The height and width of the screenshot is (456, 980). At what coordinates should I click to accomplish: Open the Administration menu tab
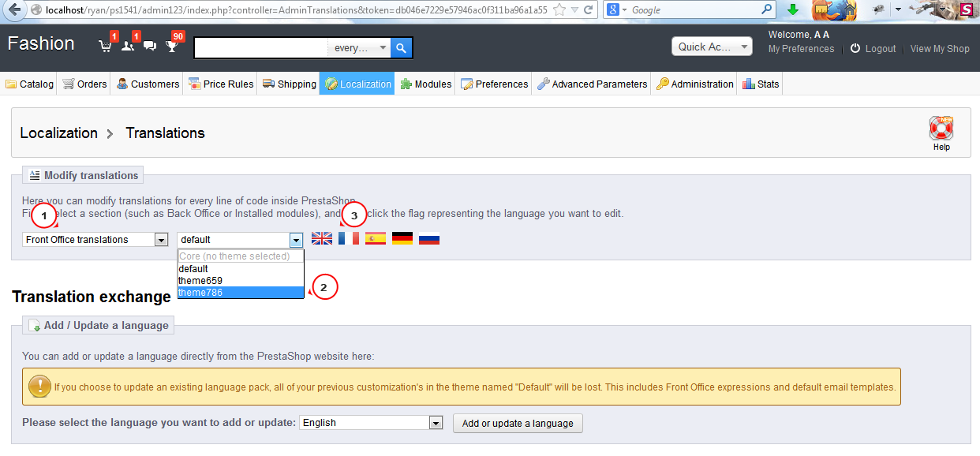point(695,84)
